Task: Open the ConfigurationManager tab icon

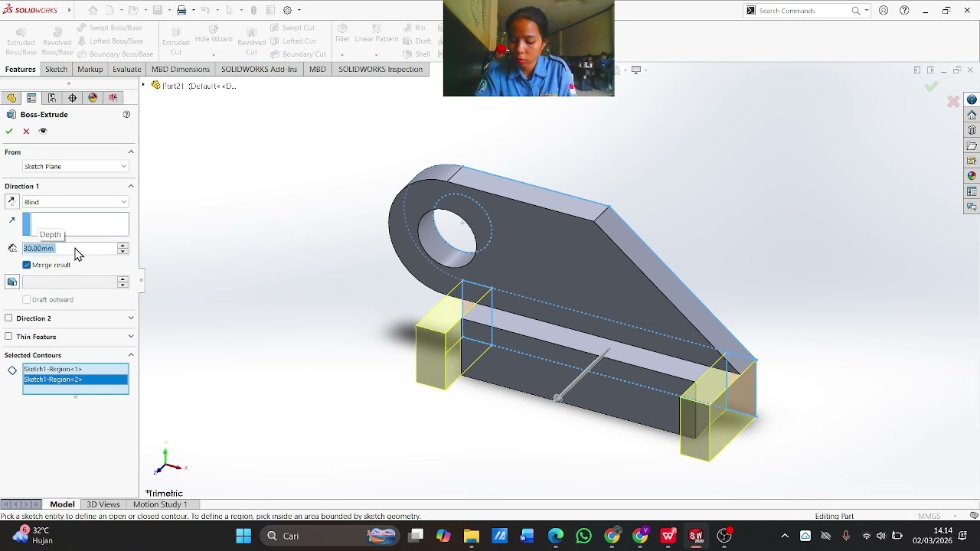Action: coord(52,98)
